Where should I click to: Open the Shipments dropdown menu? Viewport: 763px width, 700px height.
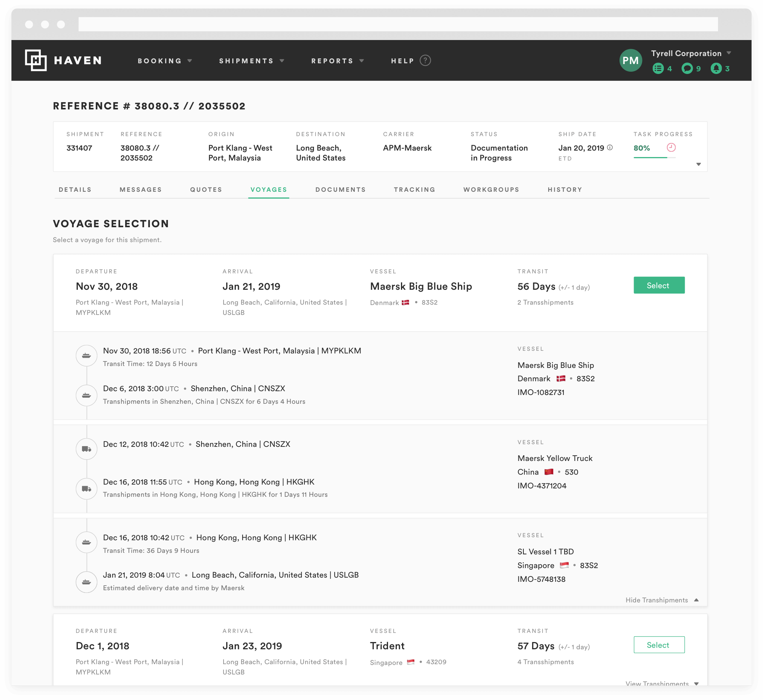click(252, 61)
